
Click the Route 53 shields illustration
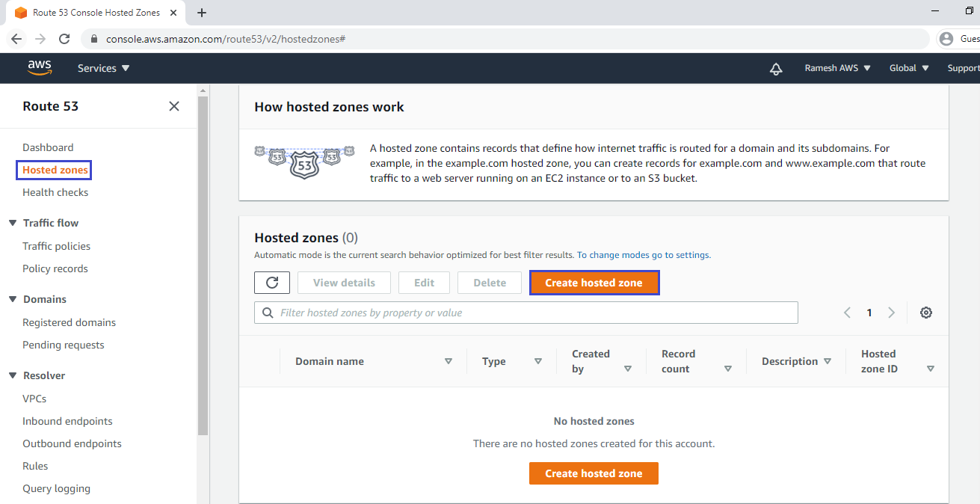coord(304,162)
